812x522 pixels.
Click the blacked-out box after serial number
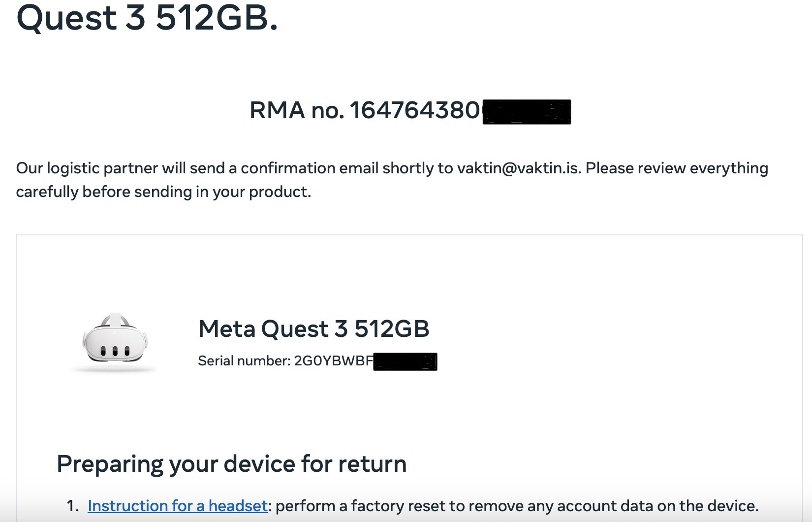[x=405, y=361]
